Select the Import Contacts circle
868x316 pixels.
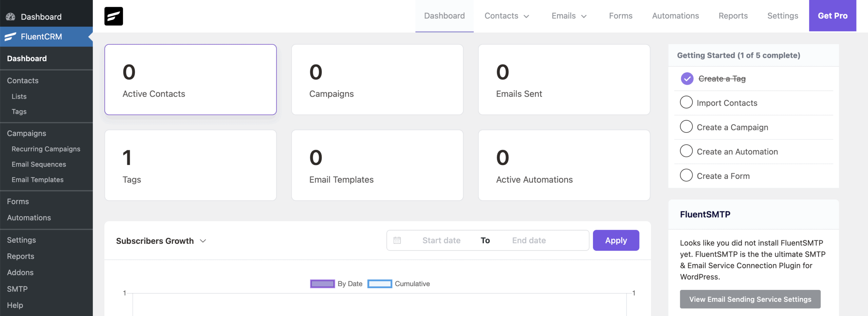point(687,102)
